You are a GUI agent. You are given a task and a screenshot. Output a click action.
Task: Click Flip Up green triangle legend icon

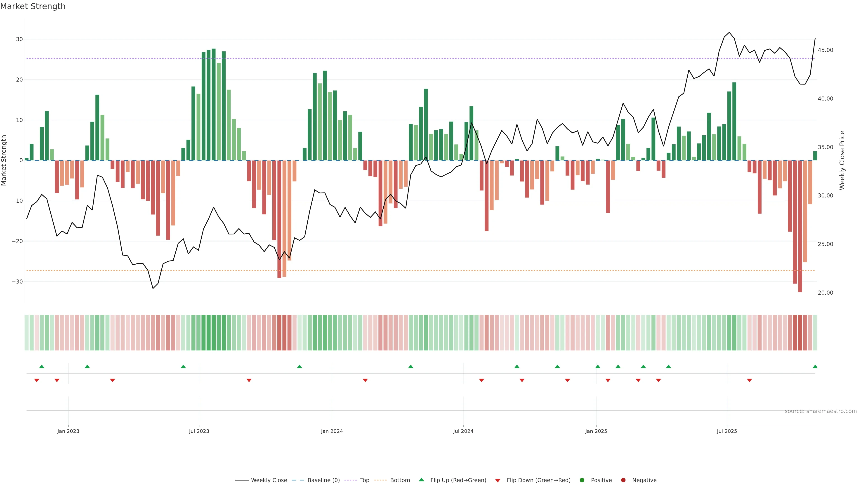coord(421,480)
